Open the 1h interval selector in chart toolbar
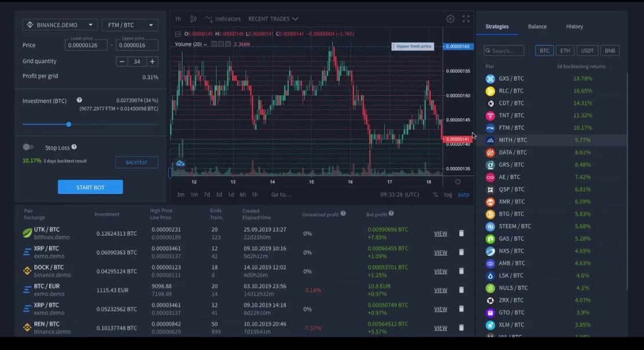The width and height of the screenshot is (644, 350). coord(178,19)
